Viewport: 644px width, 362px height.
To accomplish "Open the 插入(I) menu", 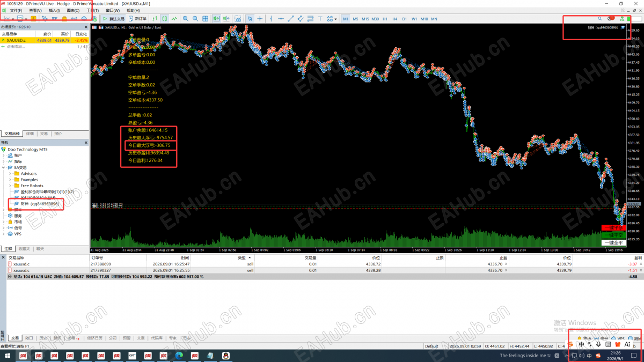I will coord(54,10).
